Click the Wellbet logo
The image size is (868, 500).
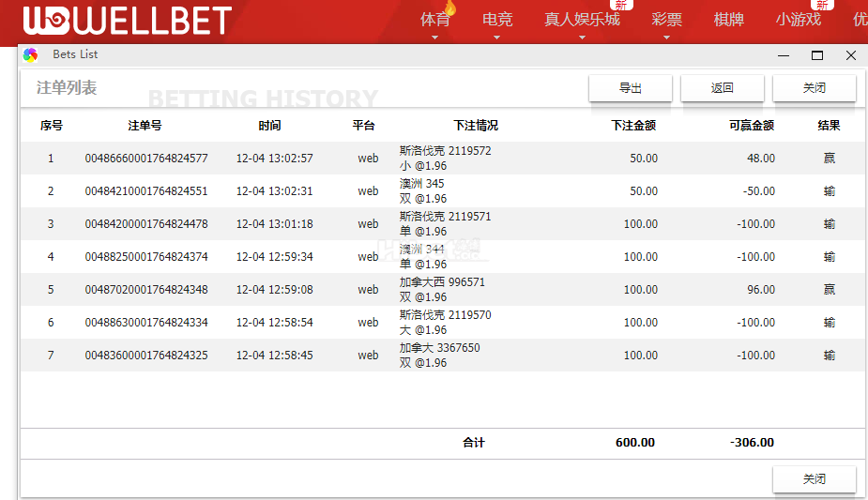click(x=128, y=21)
